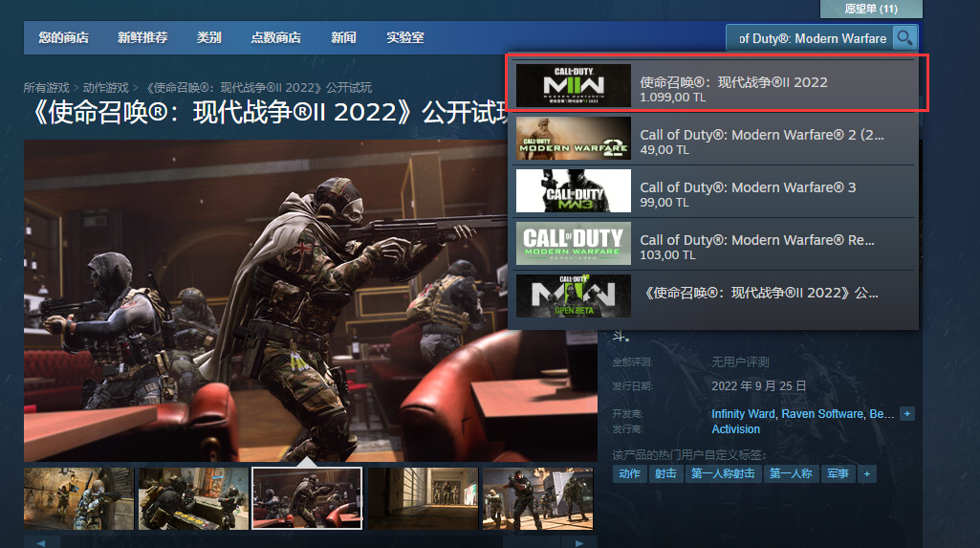Open the 新鲜推荐 menu
Viewport: 980px width, 548px height.
(x=142, y=37)
